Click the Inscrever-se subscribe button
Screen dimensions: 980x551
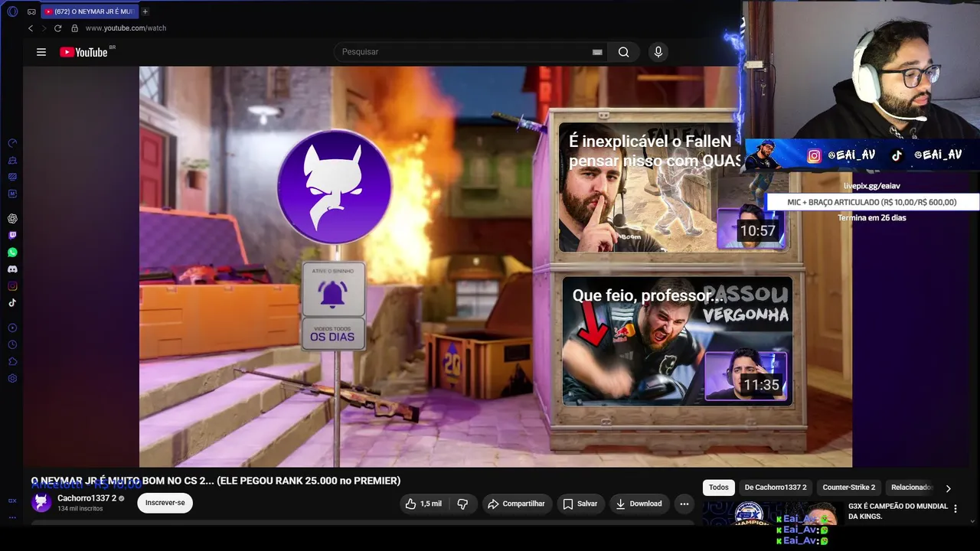(165, 503)
